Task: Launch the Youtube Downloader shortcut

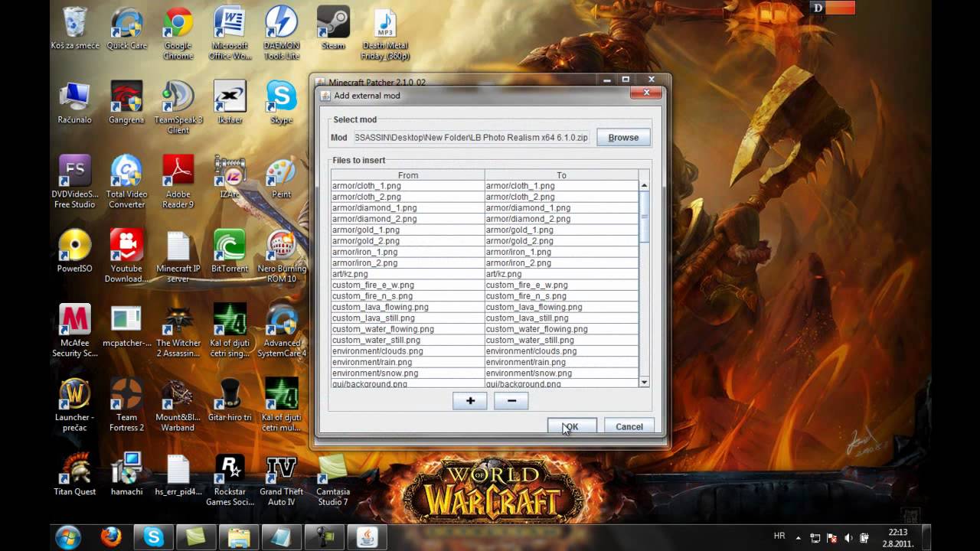Action: pyautogui.click(x=126, y=256)
